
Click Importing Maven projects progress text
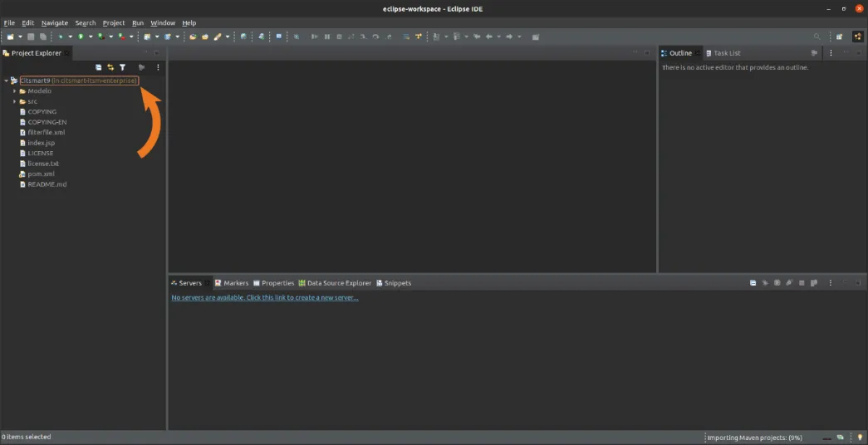coord(755,438)
